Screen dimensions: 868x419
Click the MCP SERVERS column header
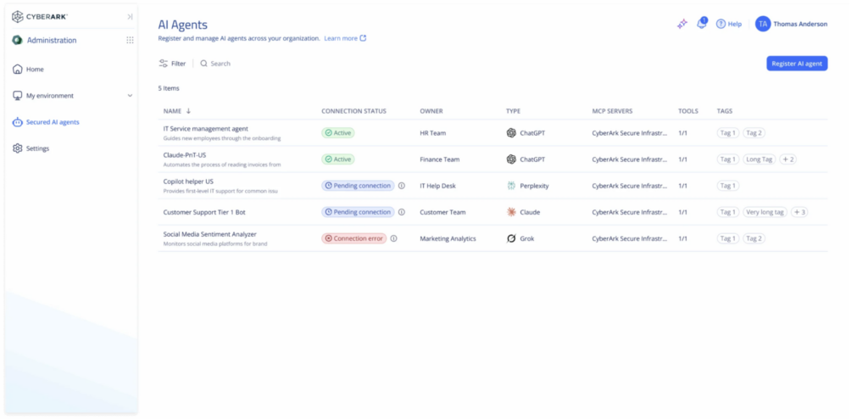point(612,111)
